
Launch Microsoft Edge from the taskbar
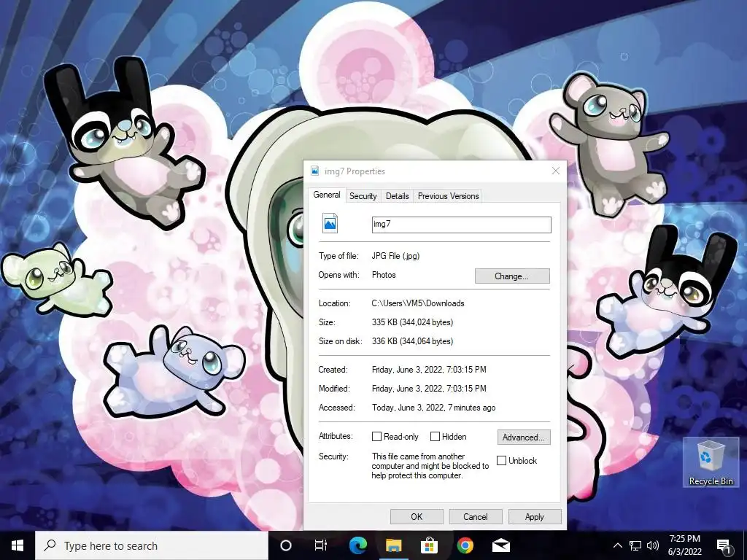(x=357, y=545)
